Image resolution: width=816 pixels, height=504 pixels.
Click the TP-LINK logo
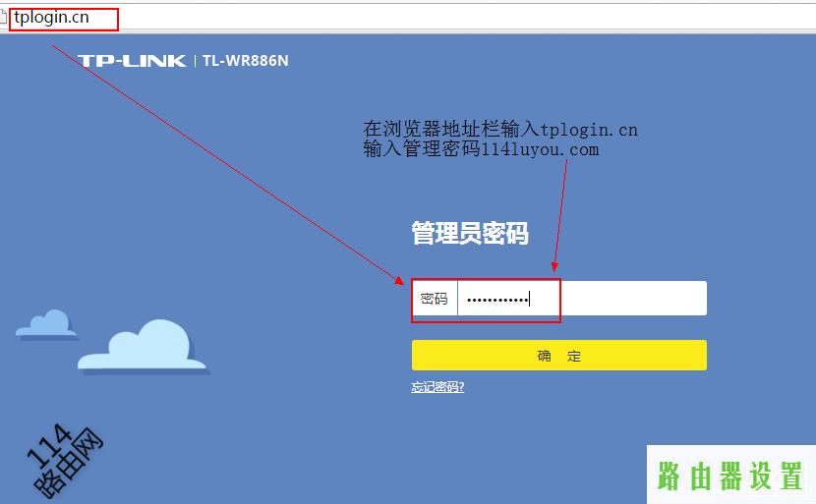click(x=132, y=61)
